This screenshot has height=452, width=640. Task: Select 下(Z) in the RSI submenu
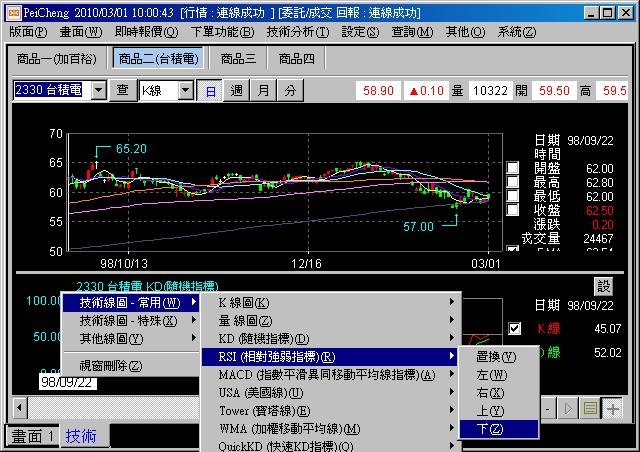(497, 428)
